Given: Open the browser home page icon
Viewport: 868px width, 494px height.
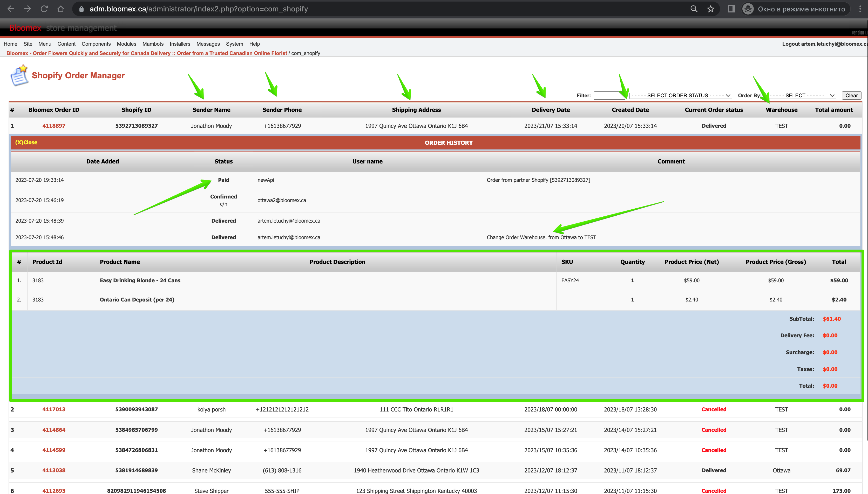Looking at the screenshot, I should click(x=60, y=9).
